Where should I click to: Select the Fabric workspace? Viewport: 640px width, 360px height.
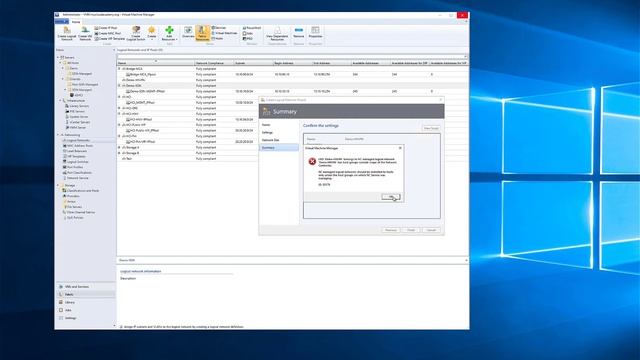click(x=85, y=294)
